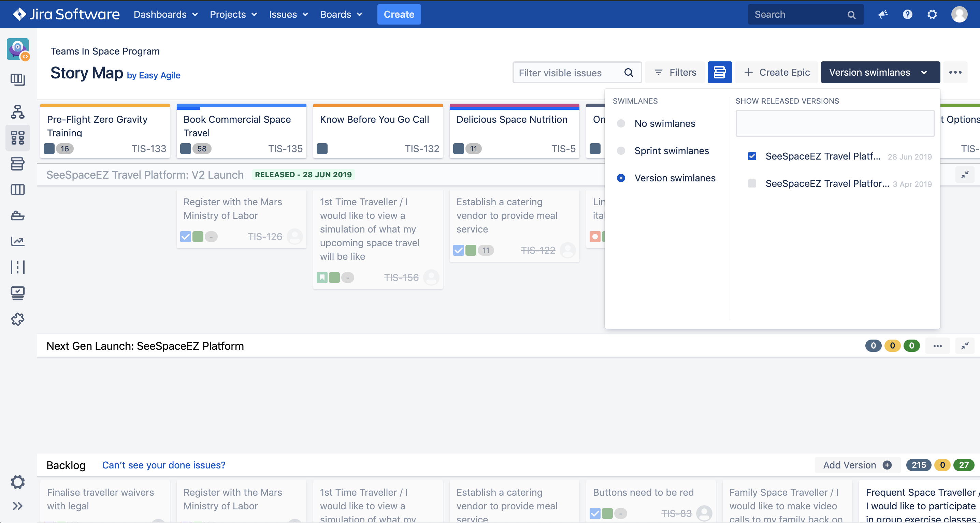Select the Sprint swimlanes radio option
The image size is (980, 523).
[x=621, y=151]
